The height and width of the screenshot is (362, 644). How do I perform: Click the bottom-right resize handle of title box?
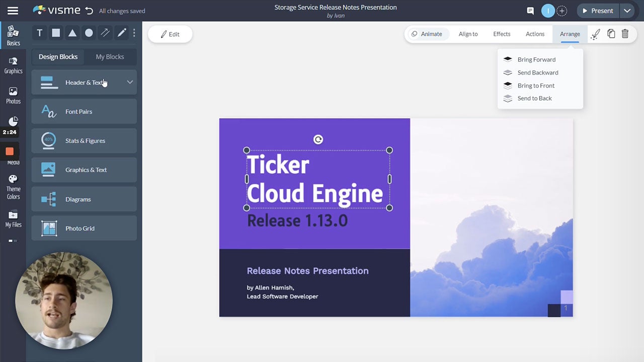pyautogui.click(x=389, y=208)
